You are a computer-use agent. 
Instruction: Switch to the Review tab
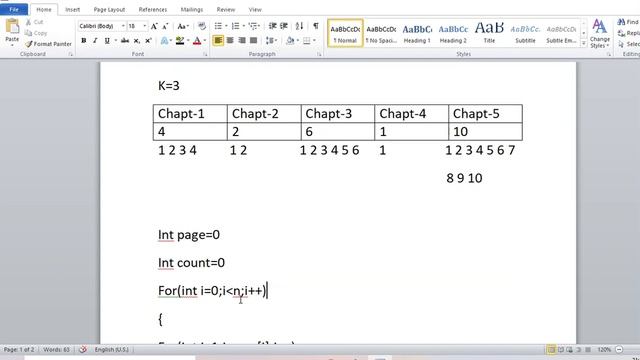tap(226, 9)
